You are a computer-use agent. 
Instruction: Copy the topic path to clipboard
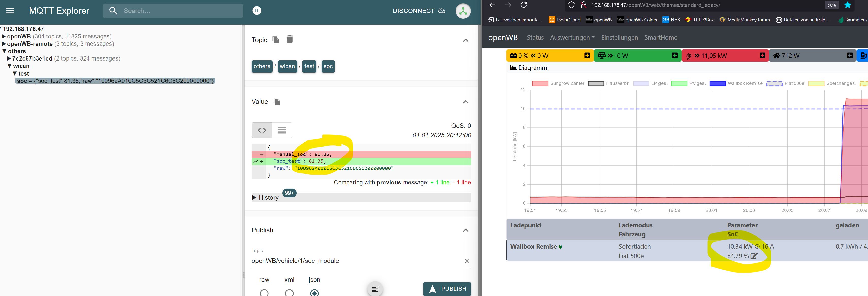tap(276, 39)
